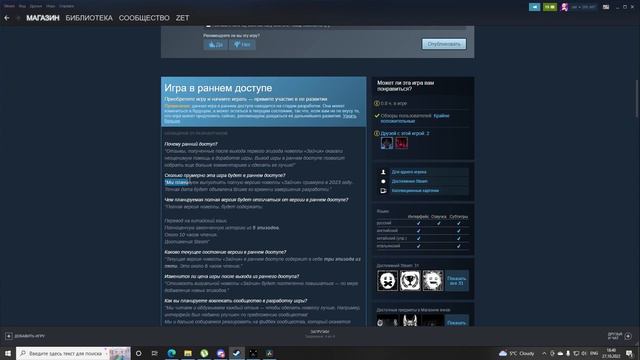The width and height of the screenshot is (640, 360).
Task: Open File Explorer from the taskbar
Action: [x=188, y=353]
